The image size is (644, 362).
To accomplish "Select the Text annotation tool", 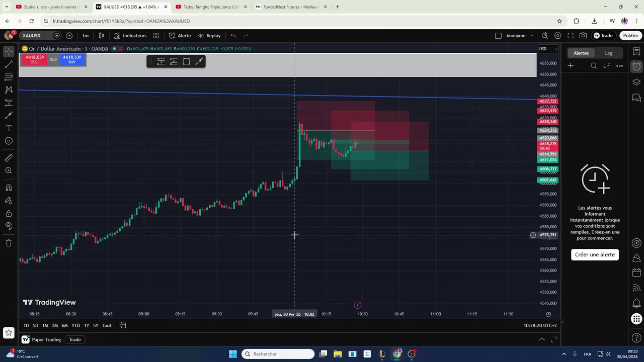I will coord(9,128).
